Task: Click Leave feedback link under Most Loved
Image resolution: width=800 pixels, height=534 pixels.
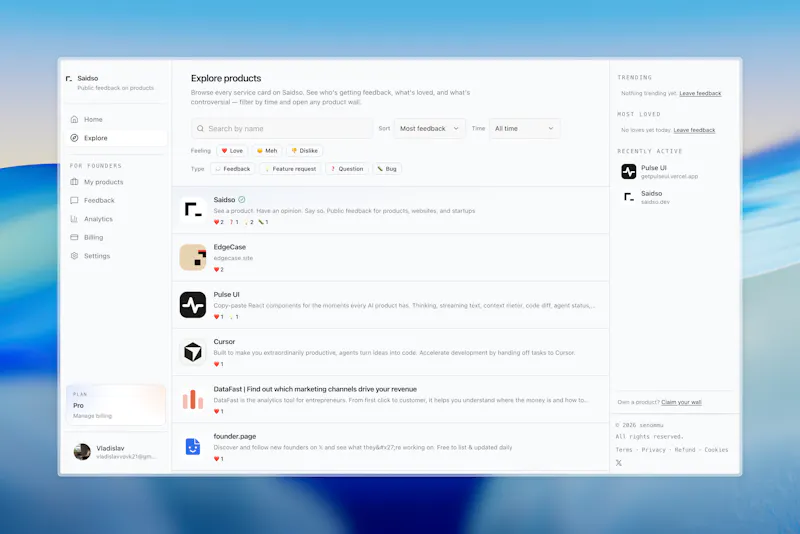Action: 694,130
